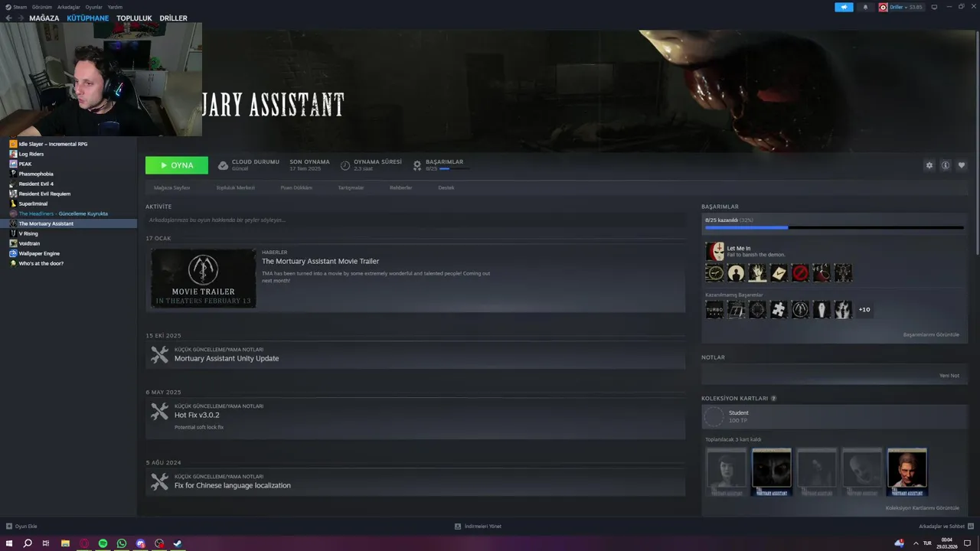Open the dark-faced trading card thumbnail

771,471
